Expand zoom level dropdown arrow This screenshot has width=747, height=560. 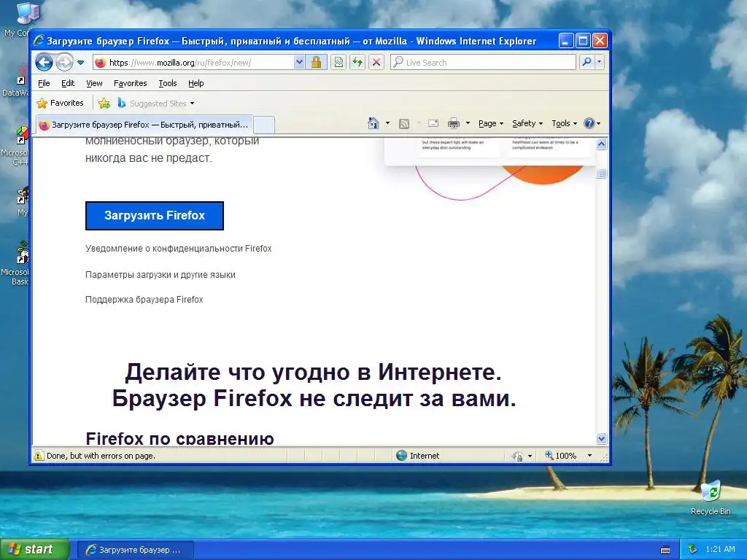tap(589, 456)
